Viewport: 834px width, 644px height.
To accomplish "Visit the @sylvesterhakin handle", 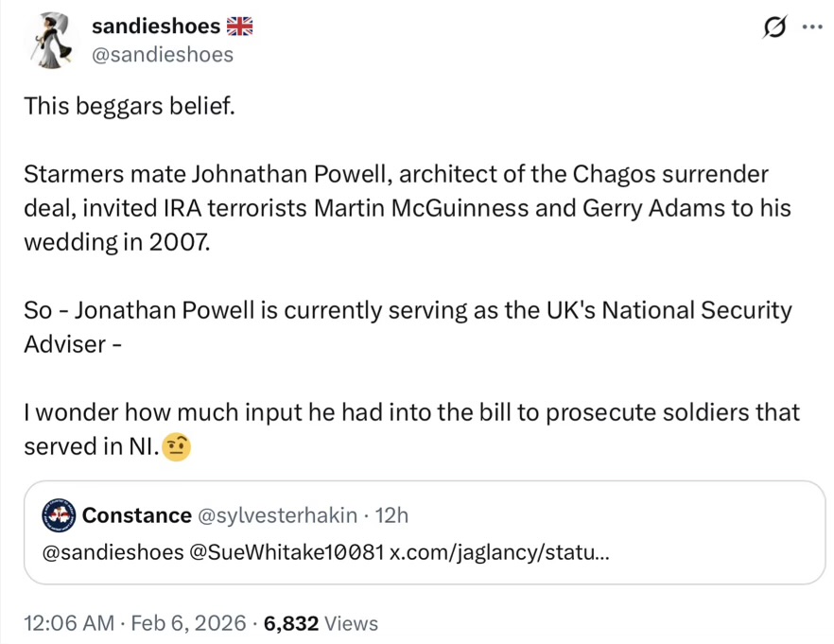I will pyautogui.click(x=276, y=515).
